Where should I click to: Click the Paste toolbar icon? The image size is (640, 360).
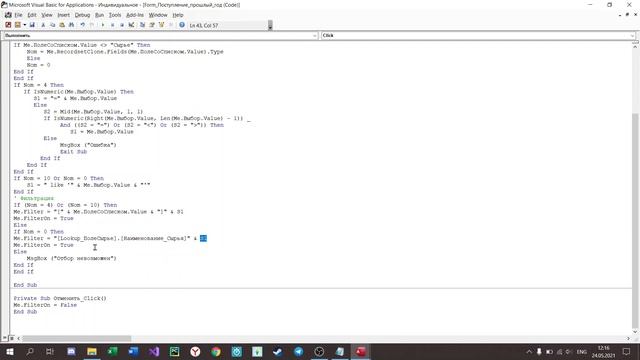click(62, 25)
